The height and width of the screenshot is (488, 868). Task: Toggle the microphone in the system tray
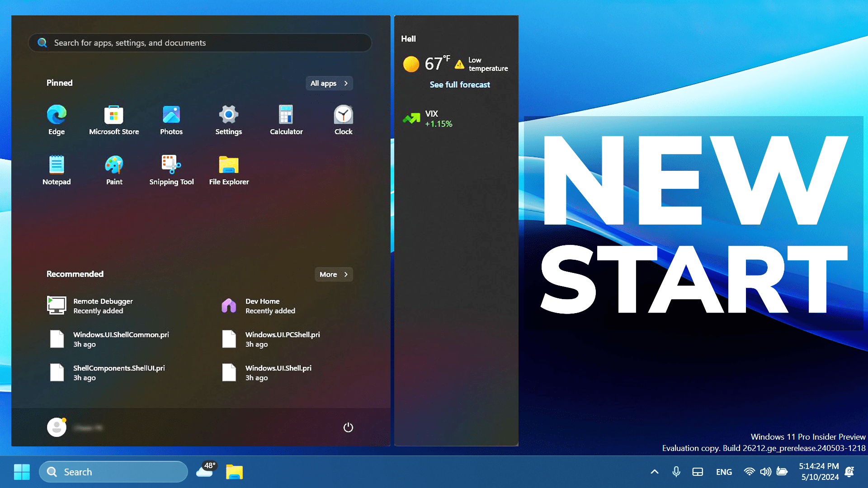676,472
